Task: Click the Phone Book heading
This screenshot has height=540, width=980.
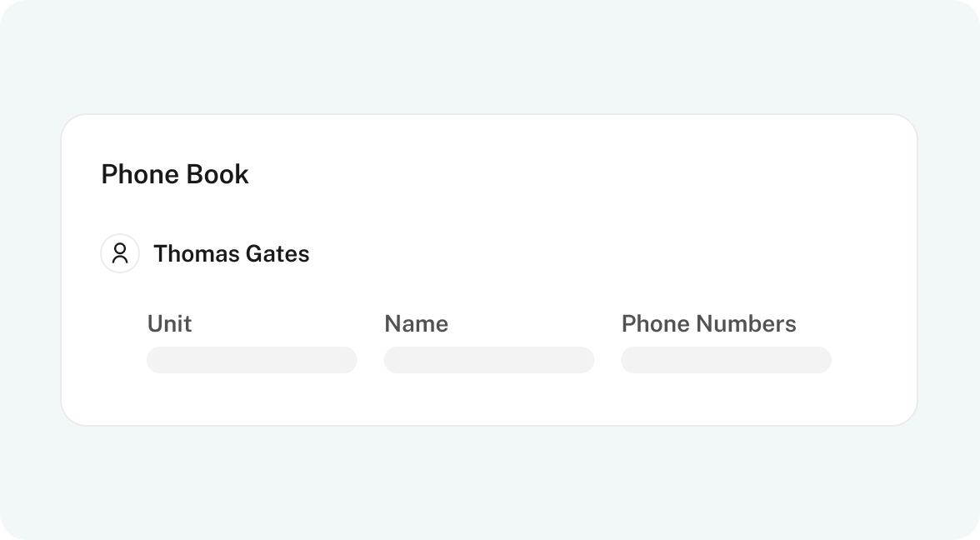Action: [x=175, y=174]
